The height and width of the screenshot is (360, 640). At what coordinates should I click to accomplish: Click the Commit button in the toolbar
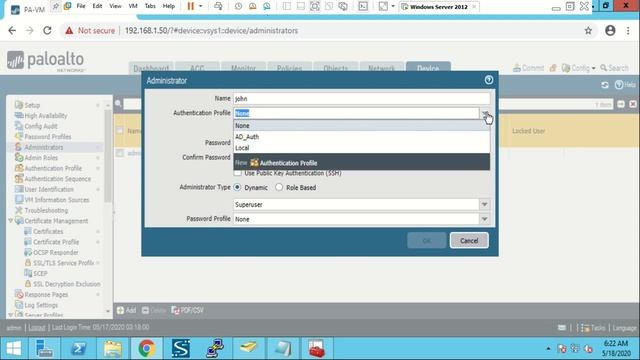pos(529,68)
